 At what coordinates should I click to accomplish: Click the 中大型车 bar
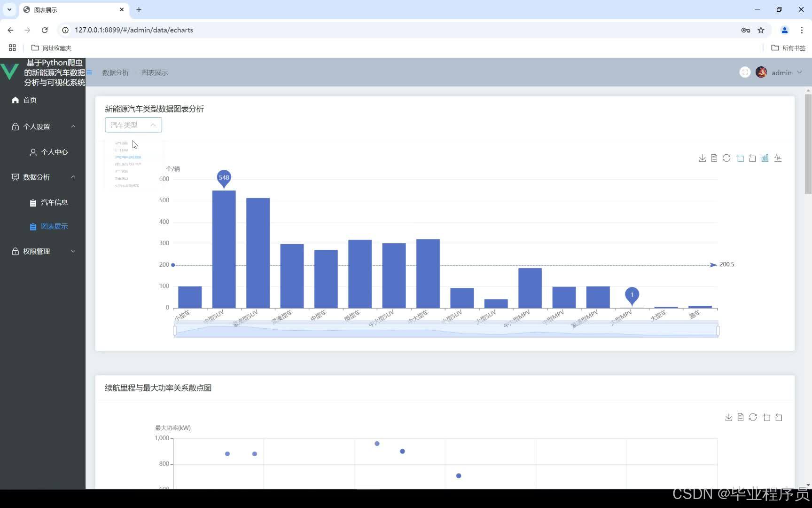click(428, 274)
